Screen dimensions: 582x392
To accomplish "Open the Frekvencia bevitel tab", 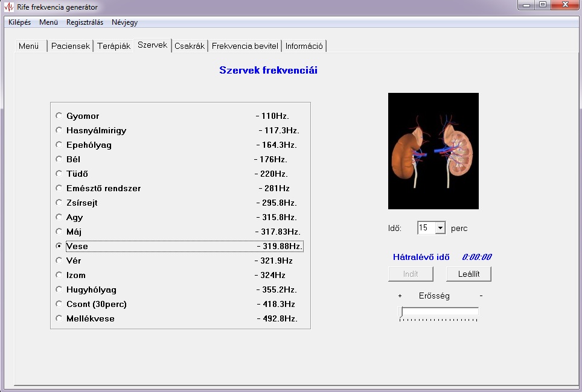I will [x=245, y=46].
